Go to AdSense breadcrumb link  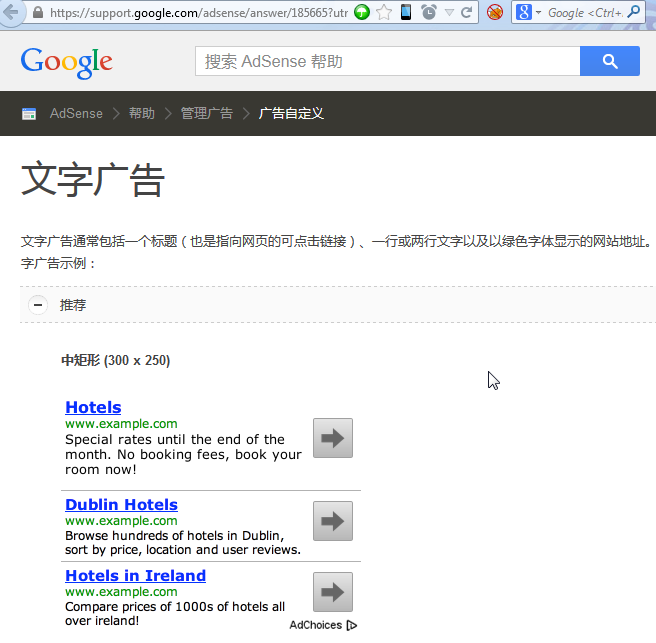coord(76,113)
